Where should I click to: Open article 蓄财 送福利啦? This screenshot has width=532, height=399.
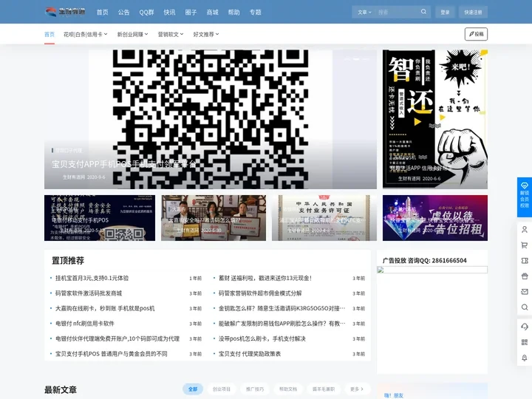click(x=265, y=279)
